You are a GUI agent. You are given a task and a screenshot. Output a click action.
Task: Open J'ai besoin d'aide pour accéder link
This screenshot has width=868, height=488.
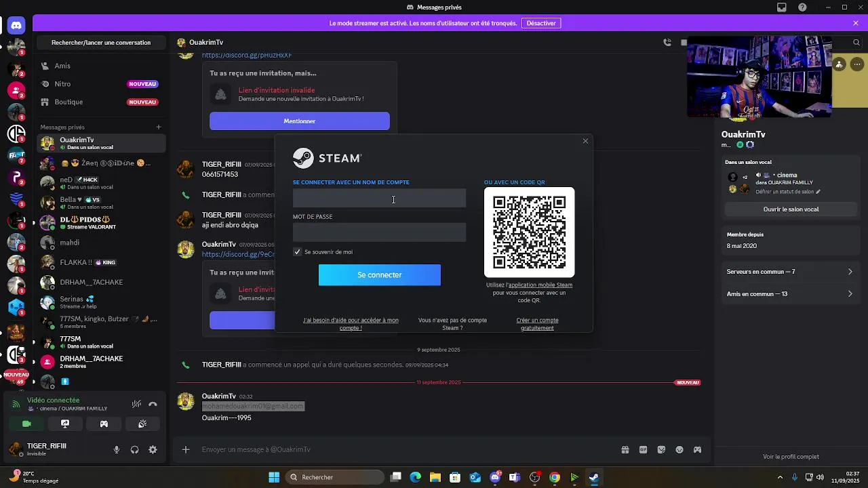[351, 324]
